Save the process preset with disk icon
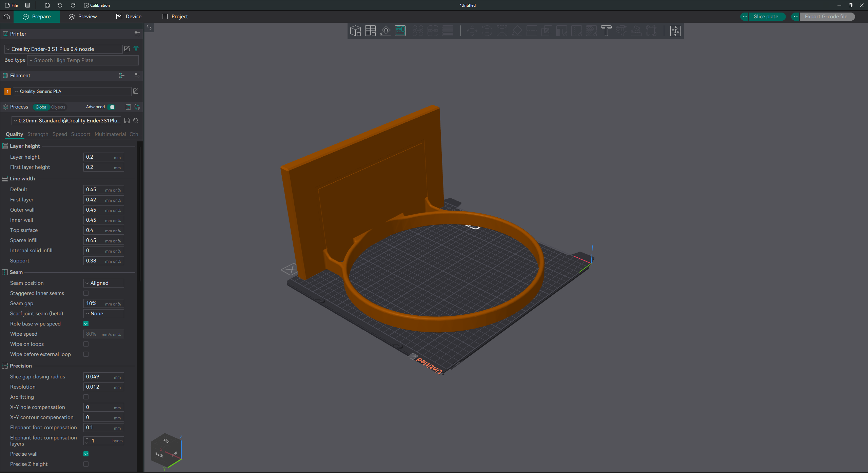The width and height of the screenshot is (868, 473). click(x=127, y=121)
